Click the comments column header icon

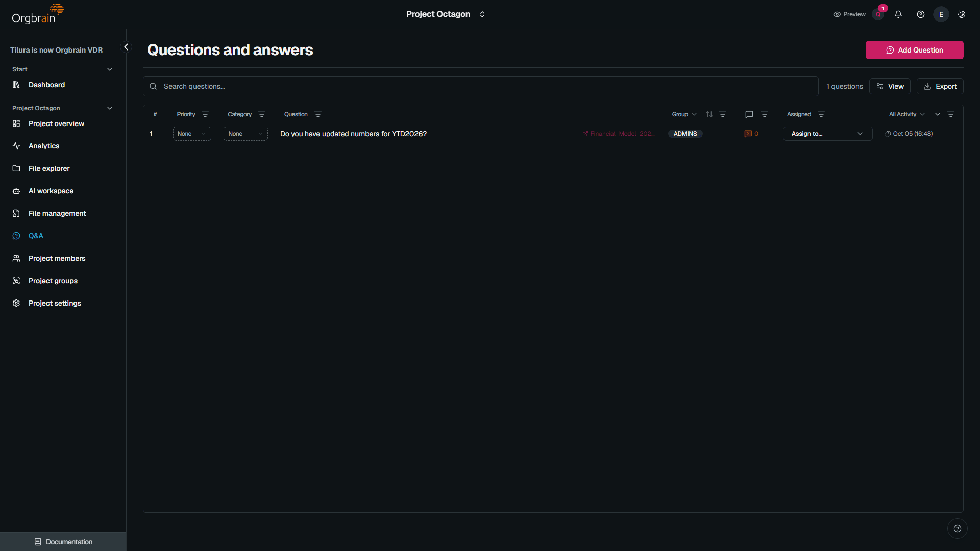click(x=749, y=114)
